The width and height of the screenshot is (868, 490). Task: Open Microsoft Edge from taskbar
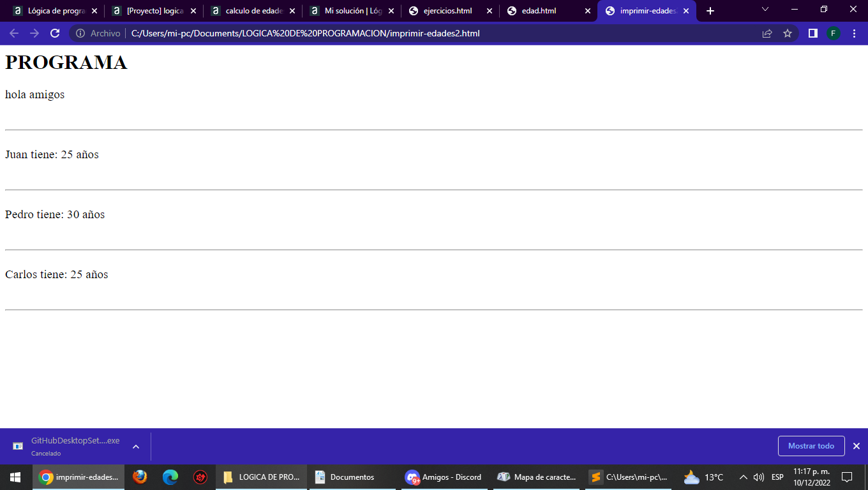coord(170,477)
